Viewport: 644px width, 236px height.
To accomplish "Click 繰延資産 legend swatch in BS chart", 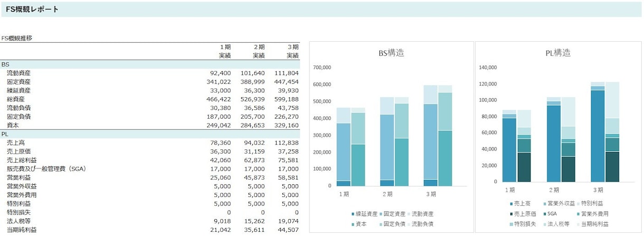I will (x=353, y=214).
